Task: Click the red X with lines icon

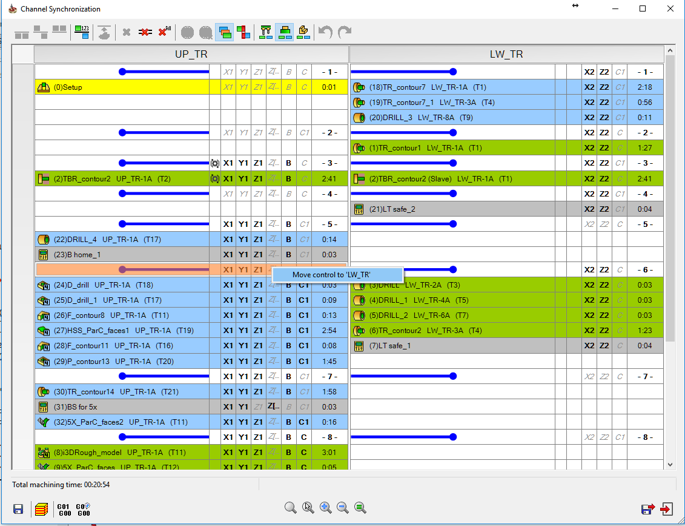Action: [145, 32]
